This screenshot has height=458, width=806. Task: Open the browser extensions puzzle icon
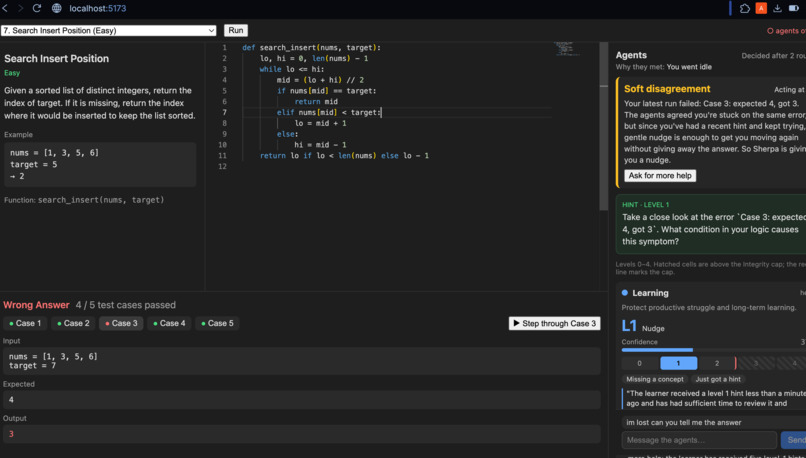(744, 8)
